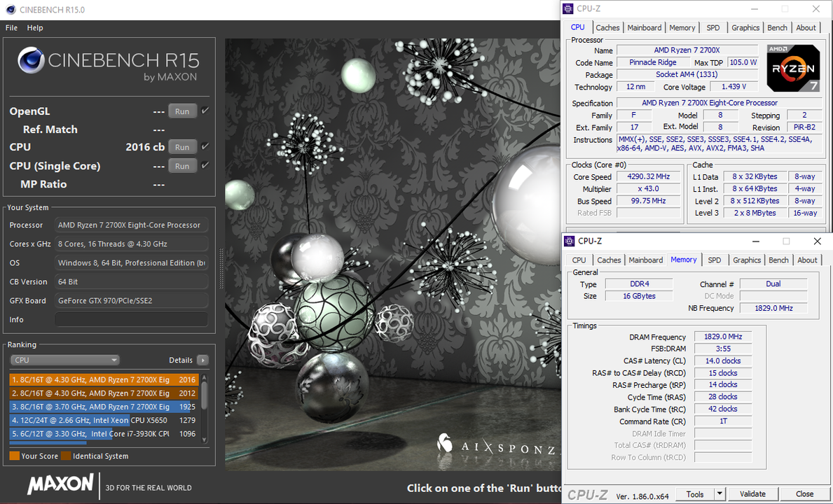Toggle the OpenGL test checkmark
This screenshot has width=833, height=504.
(x=205, y=111)
